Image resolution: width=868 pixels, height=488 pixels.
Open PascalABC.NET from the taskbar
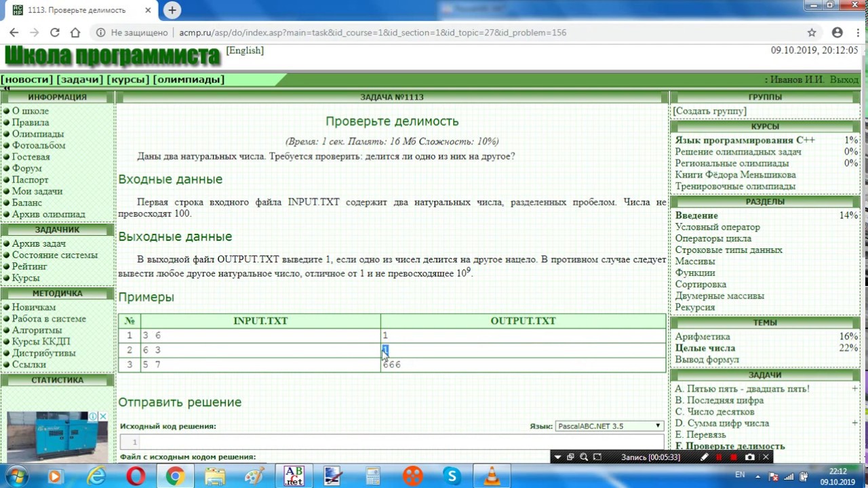[x=294, y=476]
